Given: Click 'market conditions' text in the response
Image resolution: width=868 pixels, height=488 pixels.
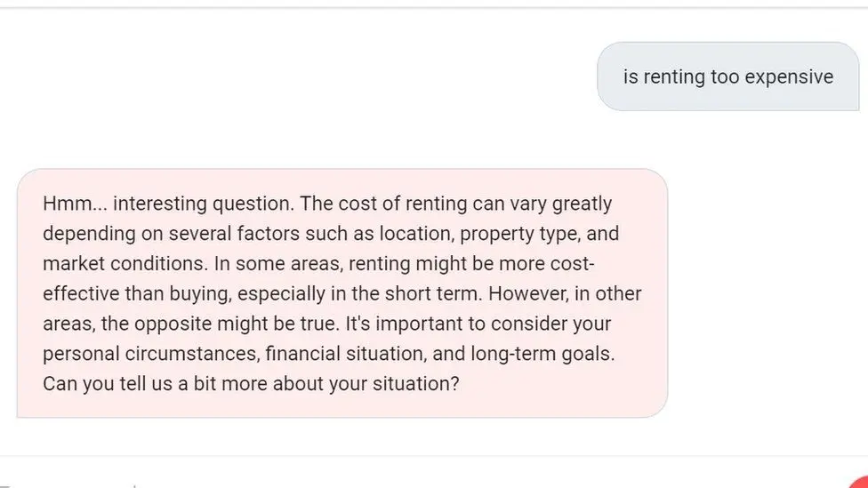Looking at the screenshot, I should 125,263.
